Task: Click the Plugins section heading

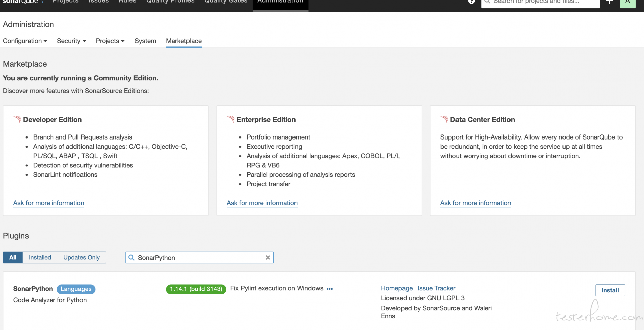Action: click(16, 236)
